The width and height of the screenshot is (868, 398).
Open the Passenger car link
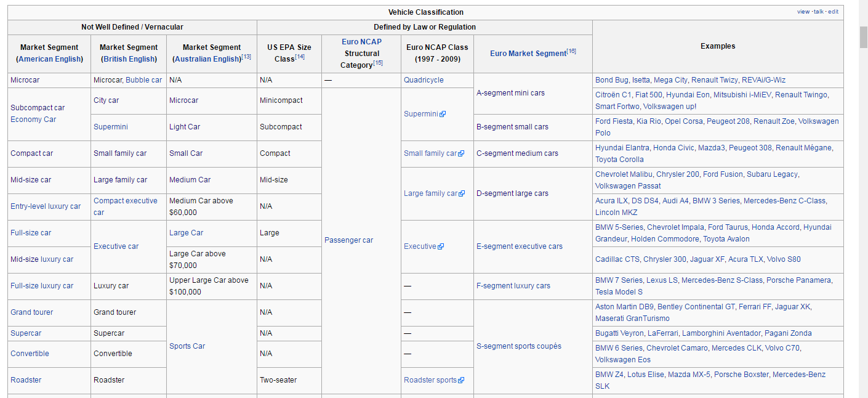(x=348, y=240)
